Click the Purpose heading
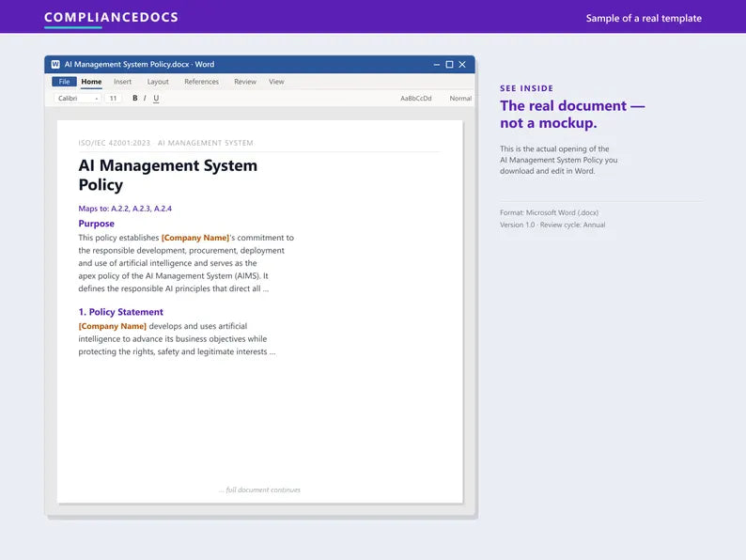Image resolution: width=746 pixels, height=560 pixels. (96, 223)
